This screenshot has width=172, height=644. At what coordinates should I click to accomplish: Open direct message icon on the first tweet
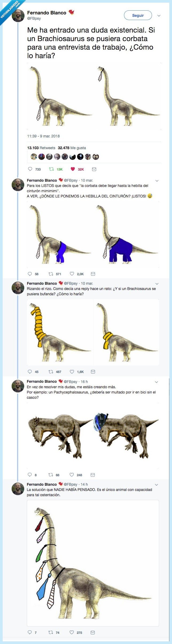pos(93,169)
